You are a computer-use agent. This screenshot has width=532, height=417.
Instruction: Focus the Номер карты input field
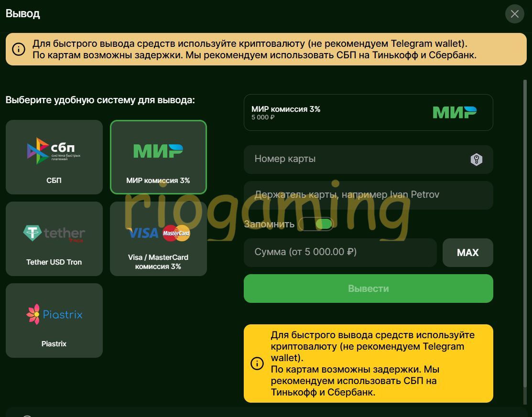tap(368, 160)
